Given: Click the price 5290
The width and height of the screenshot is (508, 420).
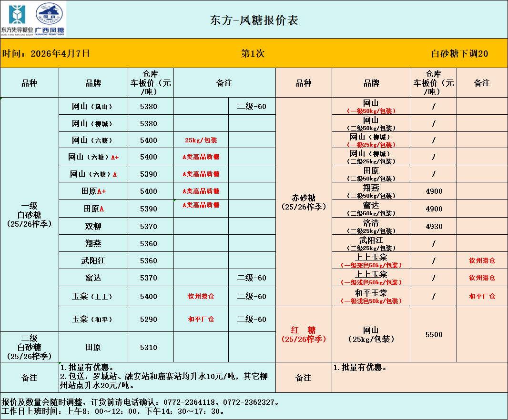Looking at the screenshot, I should click(149, 320).
